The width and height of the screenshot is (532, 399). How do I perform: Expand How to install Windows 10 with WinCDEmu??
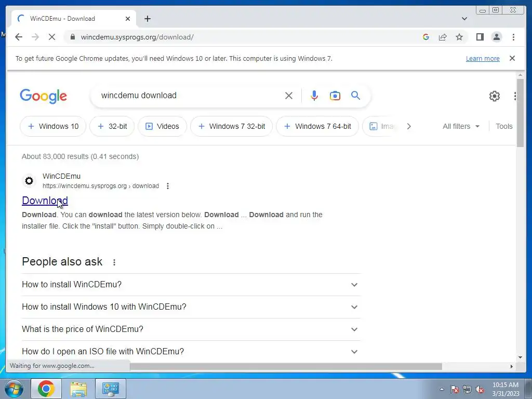(191, 307)
